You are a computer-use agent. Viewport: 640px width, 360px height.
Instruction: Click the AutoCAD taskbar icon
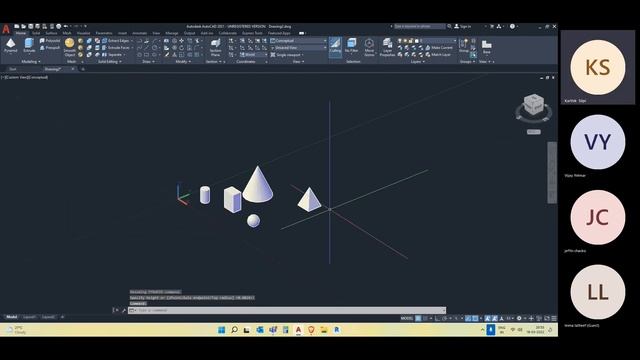tap(298, 330)
